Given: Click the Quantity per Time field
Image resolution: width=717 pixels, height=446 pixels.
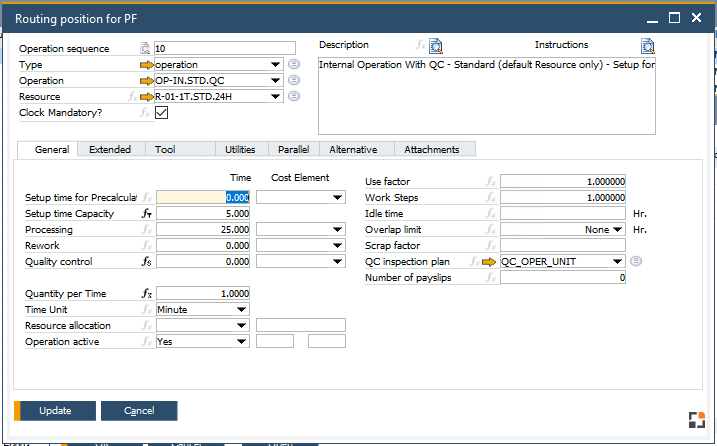Looking at the screenshot, I should tap(203, 294).
